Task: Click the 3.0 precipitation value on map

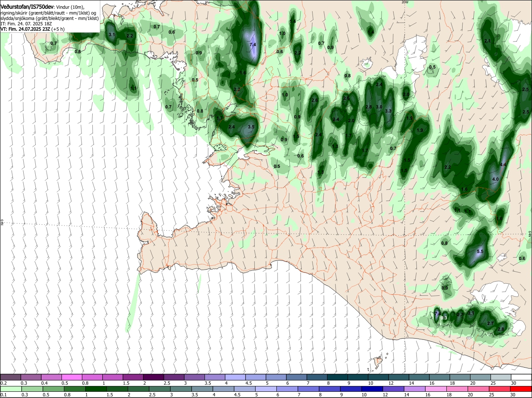Action: (379, 107)
